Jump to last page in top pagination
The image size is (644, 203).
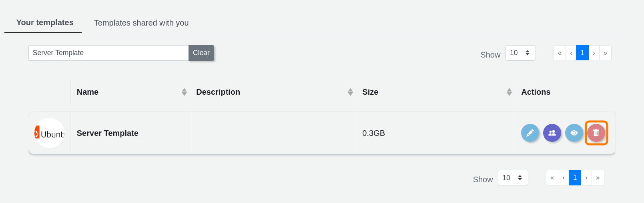point(605,53)
